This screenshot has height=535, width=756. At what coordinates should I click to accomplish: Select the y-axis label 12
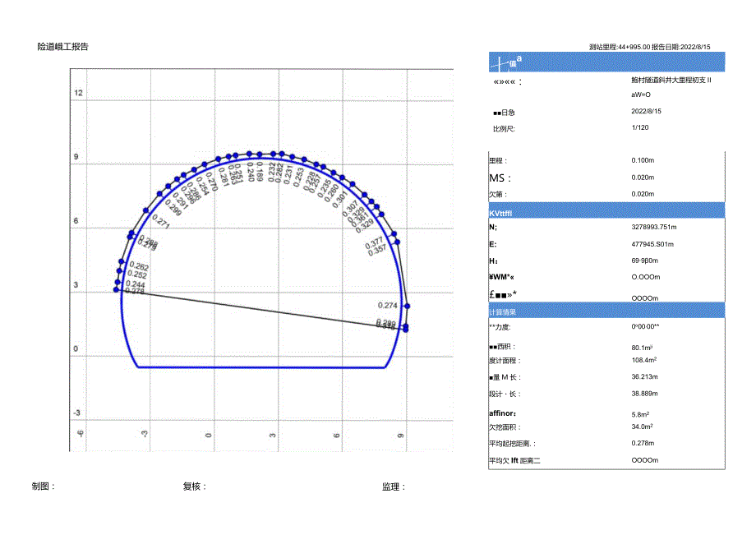78,93
